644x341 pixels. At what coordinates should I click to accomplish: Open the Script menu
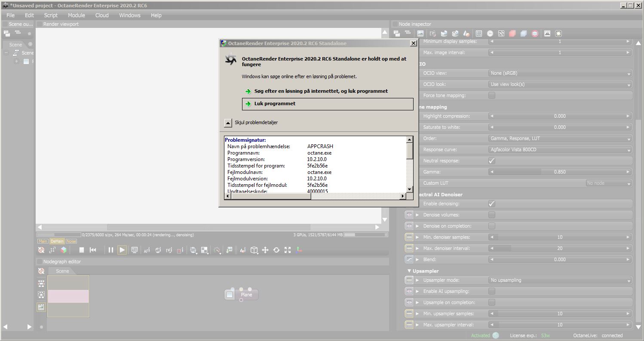(x=51, y=15)
